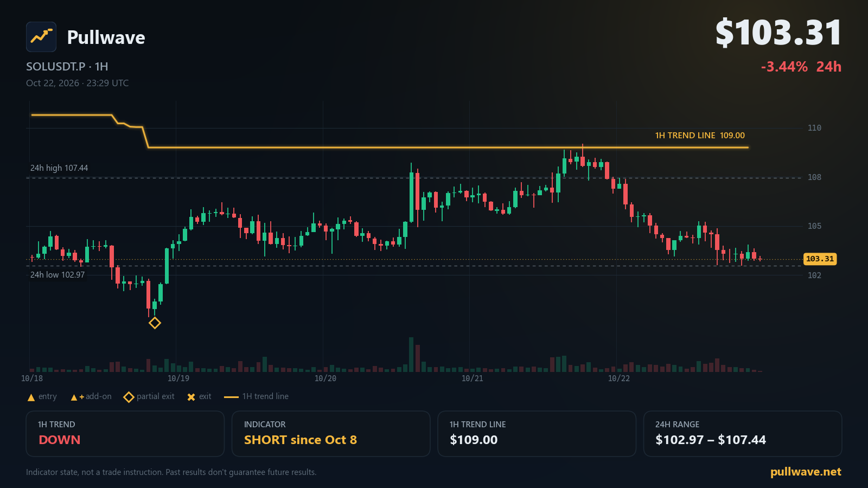Click the SOLUSDT.P · 1H symbol label
The image size is (868, 488).
67,67
